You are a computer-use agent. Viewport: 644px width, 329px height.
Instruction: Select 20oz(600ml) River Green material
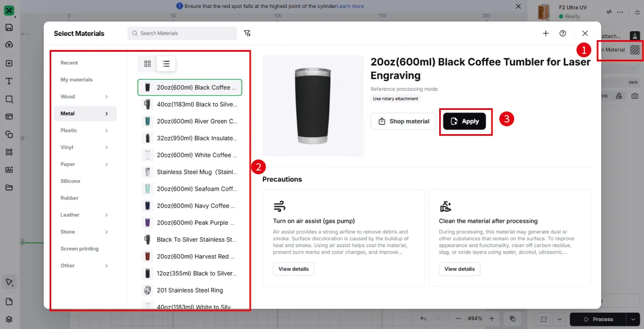pos(190,121)
